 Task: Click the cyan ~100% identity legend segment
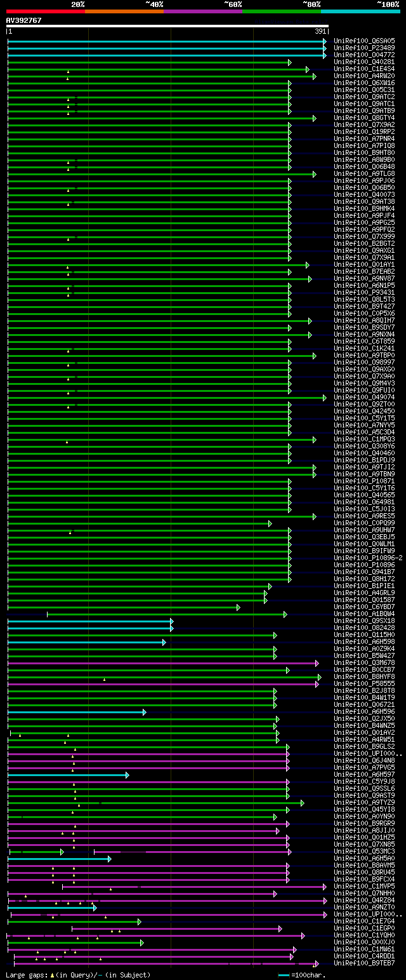pos(360,11)
